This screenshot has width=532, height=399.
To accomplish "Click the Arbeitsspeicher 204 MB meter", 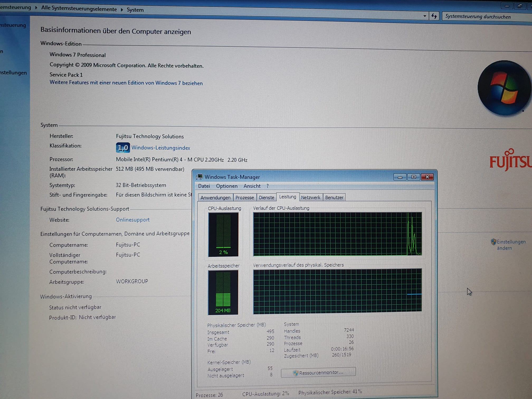I will (x=223, y=292).
